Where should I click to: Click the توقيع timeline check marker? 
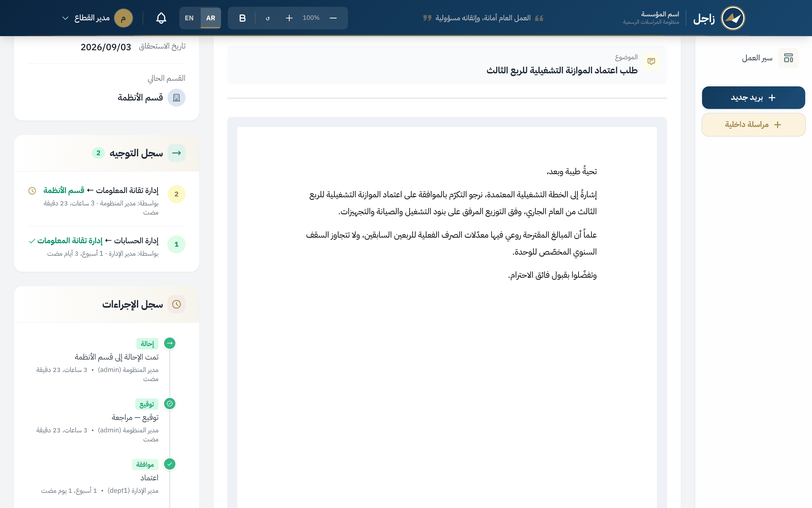click(170, 404)
